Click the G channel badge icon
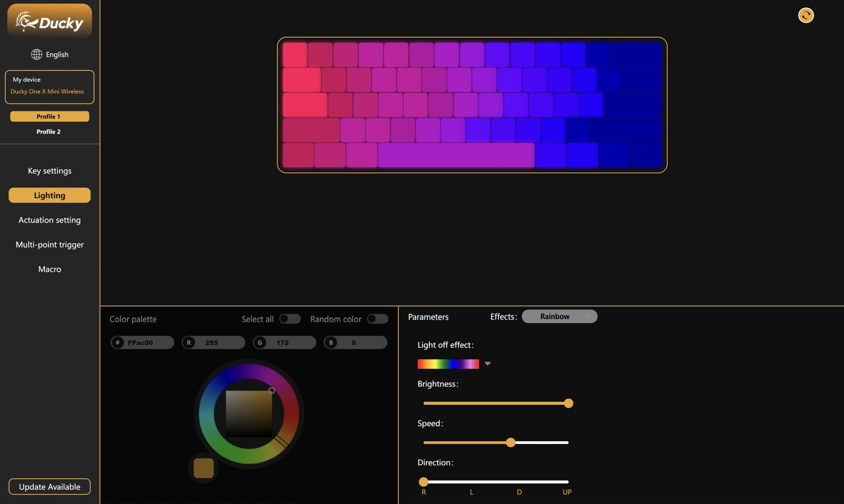The width and height of the screenshot is (844, 504). point(260,342)
